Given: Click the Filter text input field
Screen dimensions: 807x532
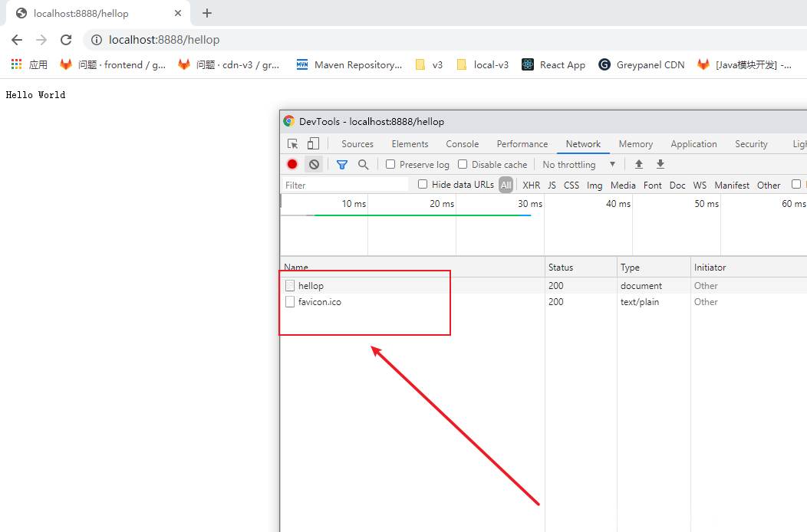Looking at the screenshot, I should 345,185.
